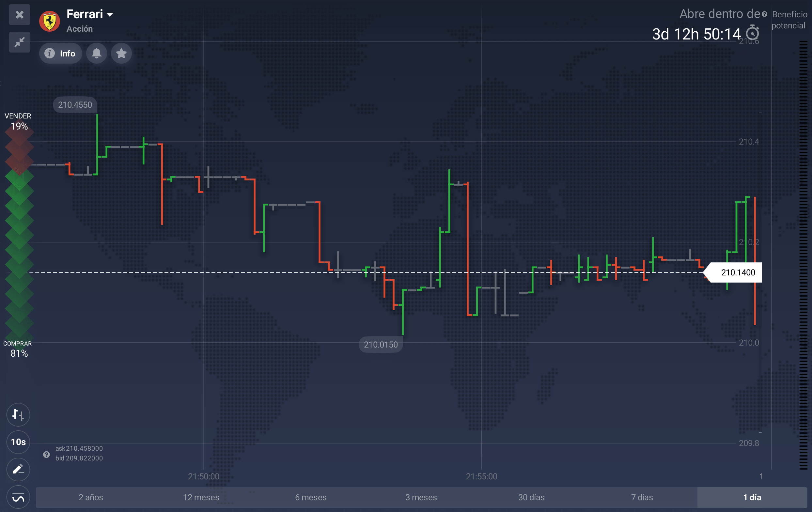
Task: Add Ferrari to favorites with star
Action: pos(121,53)
